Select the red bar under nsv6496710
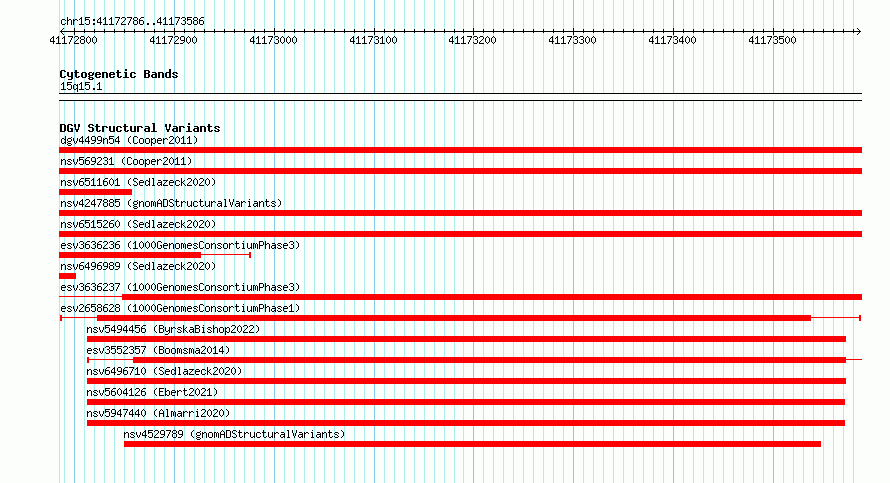The width and height of the screenshot is (890, 483). [x=466, y=381]
